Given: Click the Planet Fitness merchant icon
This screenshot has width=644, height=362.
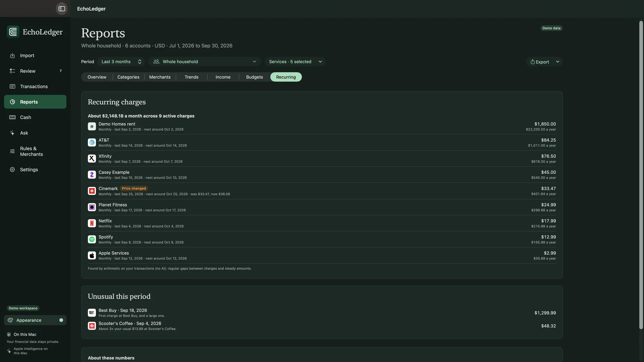Looking at the screenshot, I should click(92, 207).
